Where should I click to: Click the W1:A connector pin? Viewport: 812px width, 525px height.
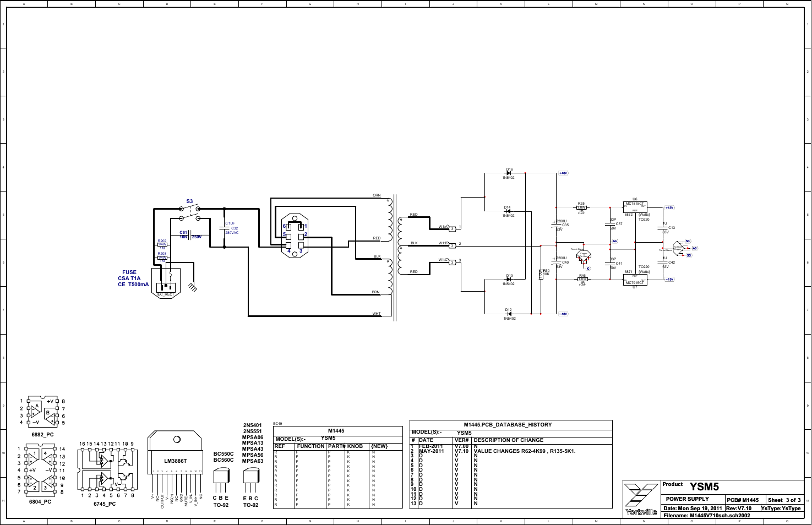(453, 228)
